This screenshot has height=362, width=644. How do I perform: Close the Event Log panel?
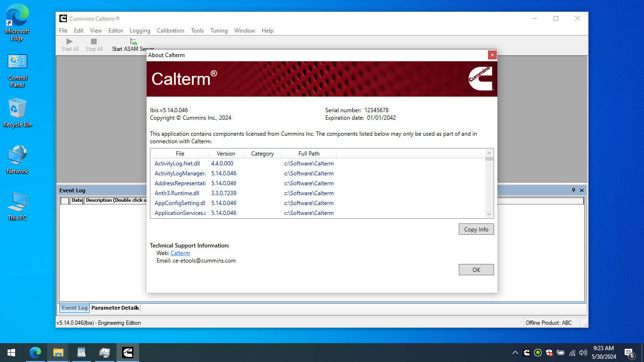(582, 190)
